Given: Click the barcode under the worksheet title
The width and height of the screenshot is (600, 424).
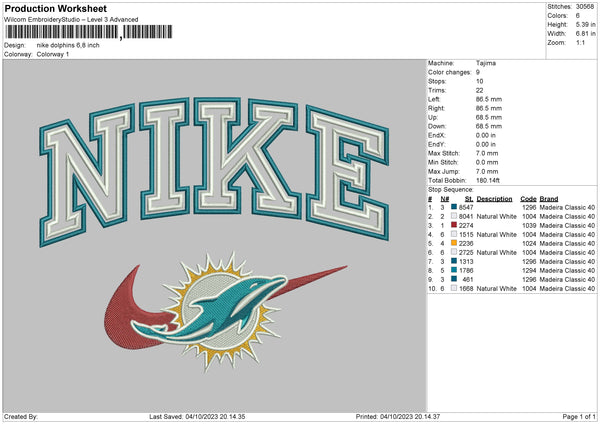Looking at the screenshot, I should pos(88,32).
